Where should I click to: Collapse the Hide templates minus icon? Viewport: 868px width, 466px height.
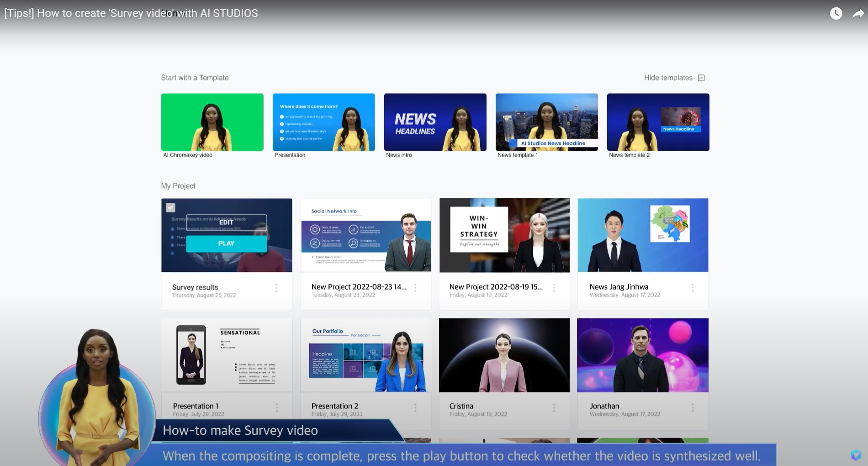[x=701, y=78]
